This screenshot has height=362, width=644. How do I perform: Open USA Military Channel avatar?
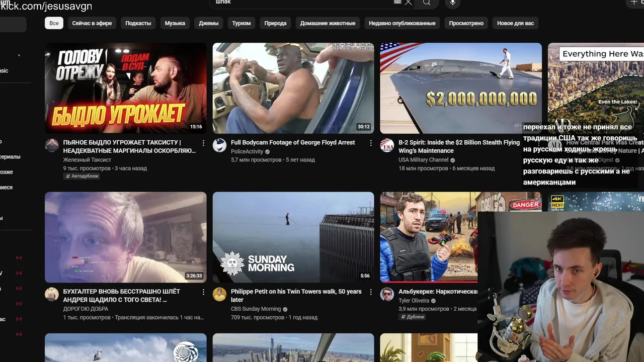click(x=387, y=145)
